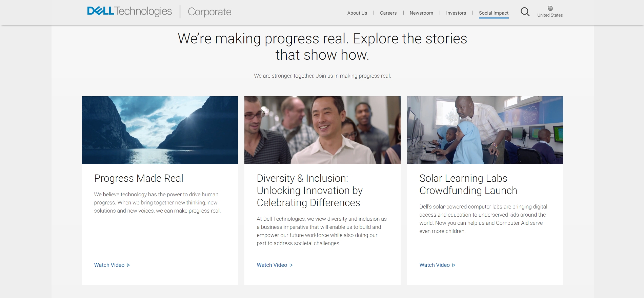Open the About Us menu

(357, 13)
